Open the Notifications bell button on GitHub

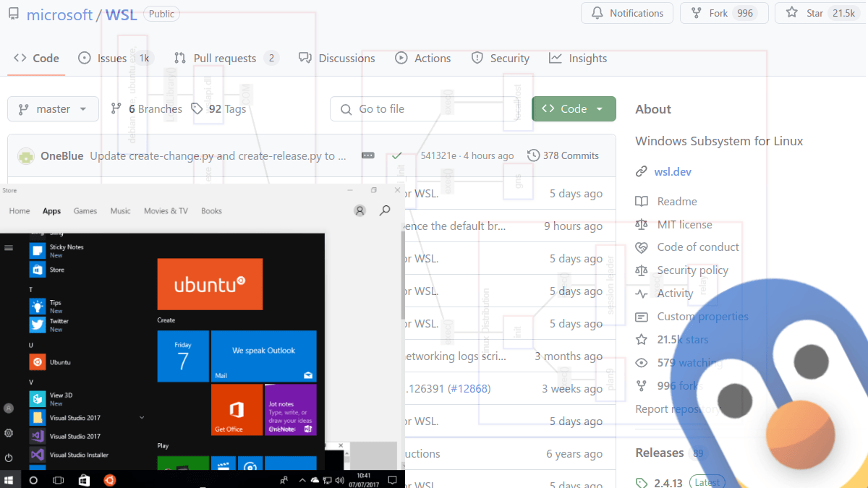coord(627,13)
